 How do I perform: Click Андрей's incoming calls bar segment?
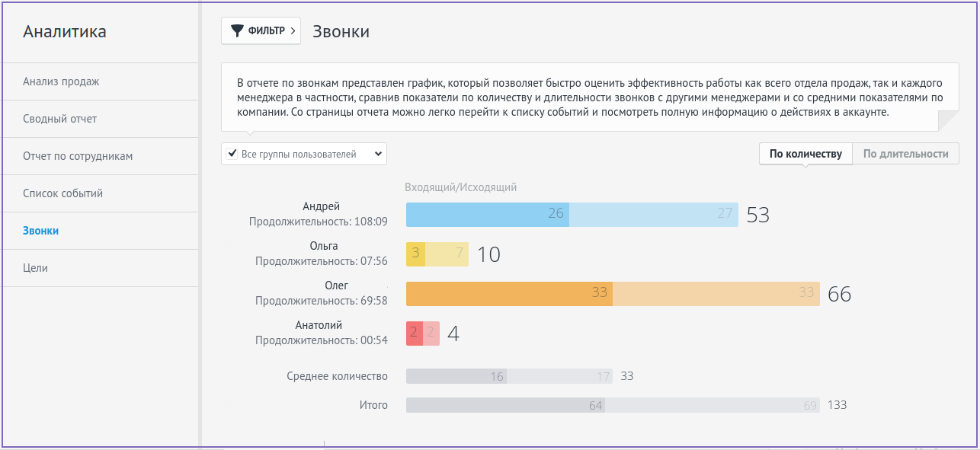[x=488, y=214]
